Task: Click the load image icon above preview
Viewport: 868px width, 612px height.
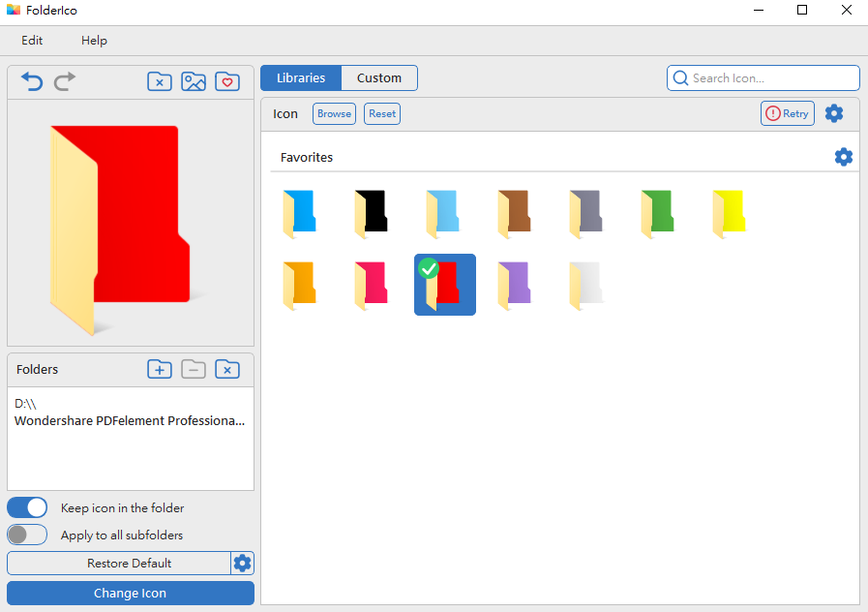Action: click(194, 82)
